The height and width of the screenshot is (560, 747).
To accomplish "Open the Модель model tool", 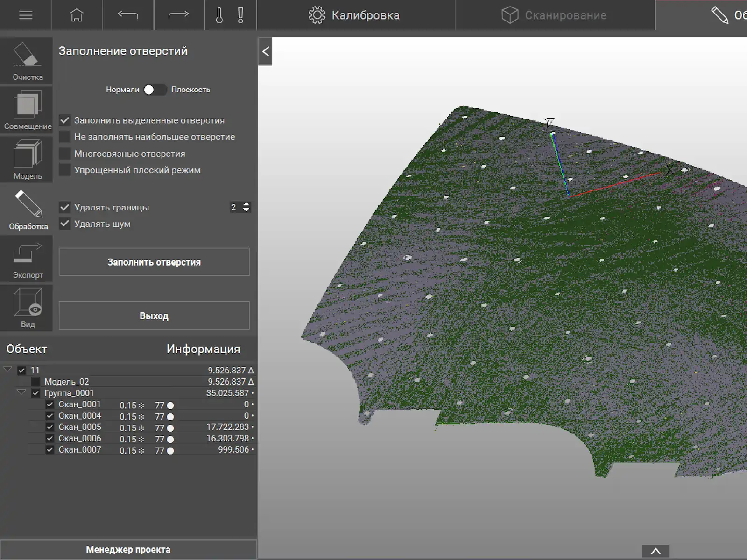I will (27, 159).
